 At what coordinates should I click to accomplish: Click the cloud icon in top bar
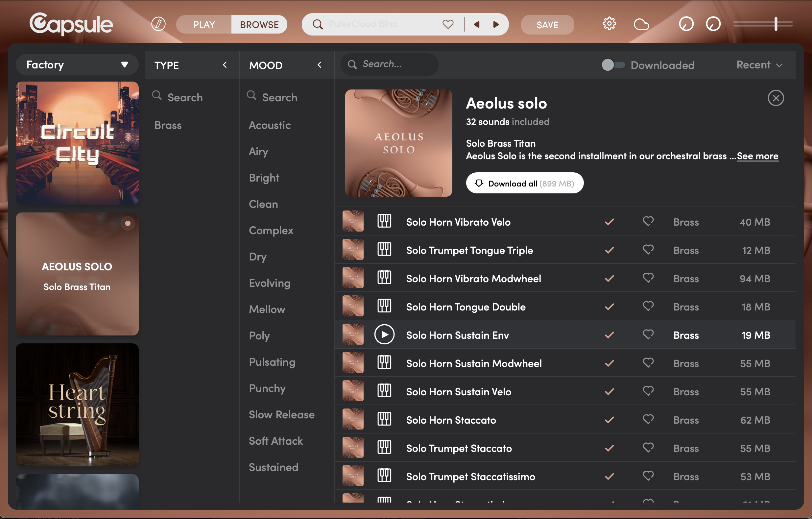pos(641,24)
